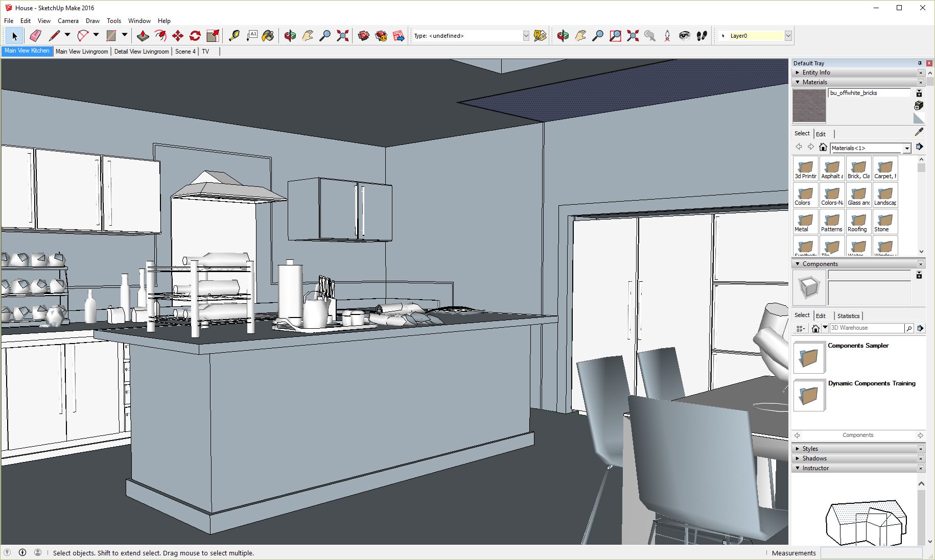Open the Statistics tab in Components
This screenshot has height=560, width=935.
coord(848,316)
